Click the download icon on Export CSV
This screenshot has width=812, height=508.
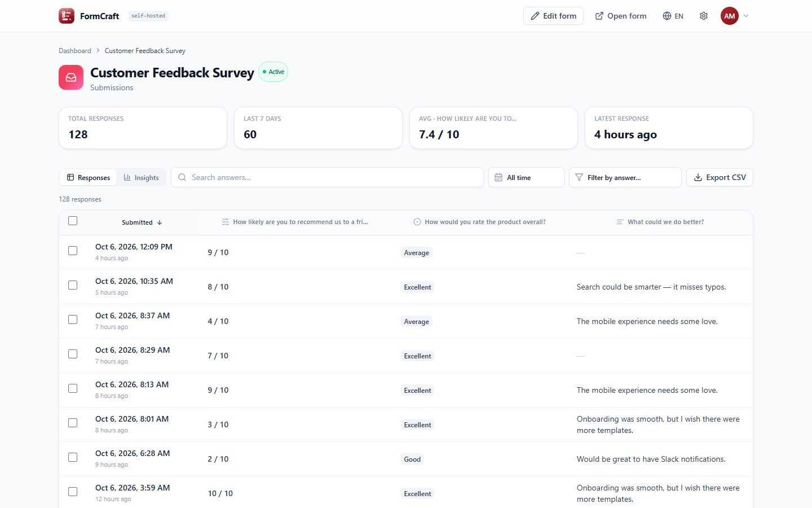(698, 177)
